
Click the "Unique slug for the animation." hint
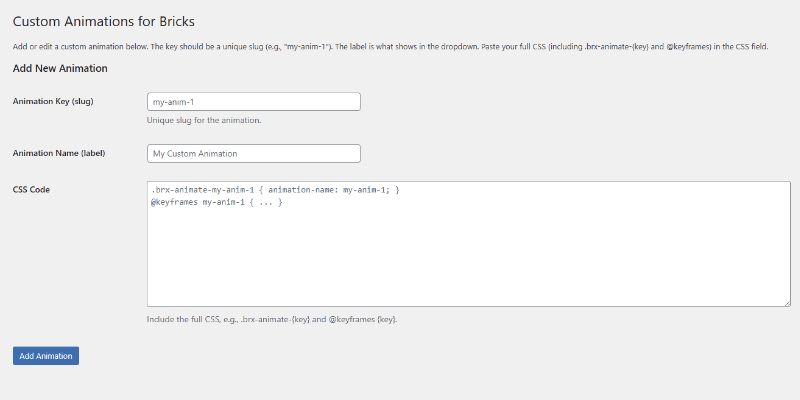tap(204, 120)
